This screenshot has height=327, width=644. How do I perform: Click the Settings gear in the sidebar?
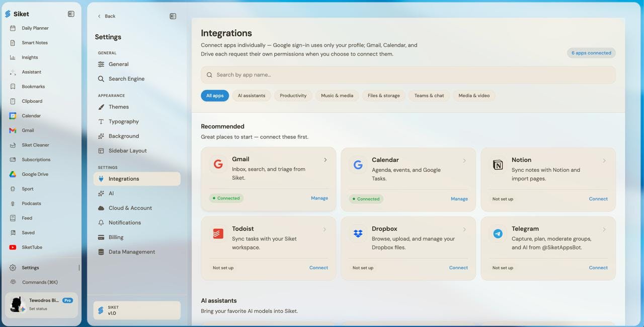click(x=13, y=268)
